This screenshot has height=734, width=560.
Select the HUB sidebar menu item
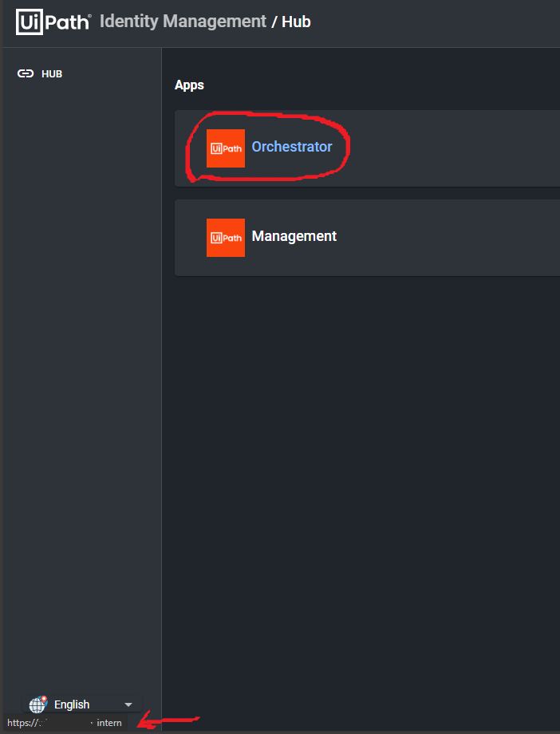point(40,73)
